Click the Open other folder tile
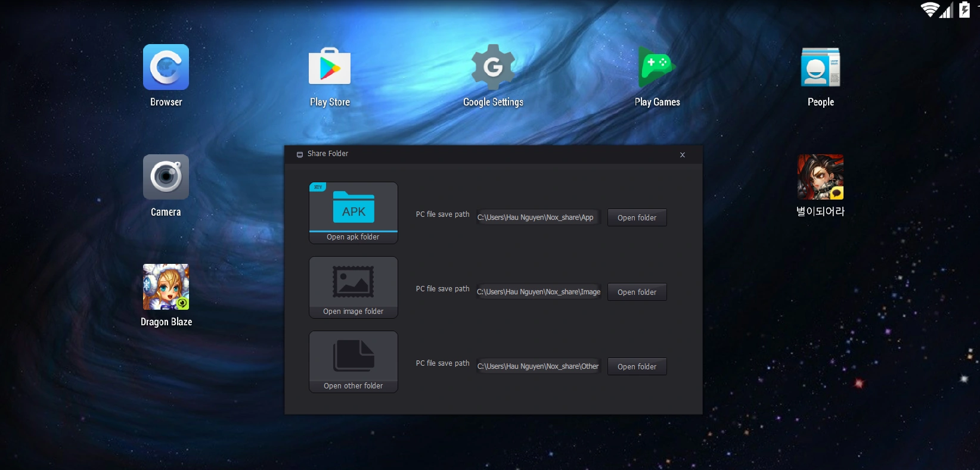Image resolution: width=980 pixels, height=470 pixels. tap(353, 362)
